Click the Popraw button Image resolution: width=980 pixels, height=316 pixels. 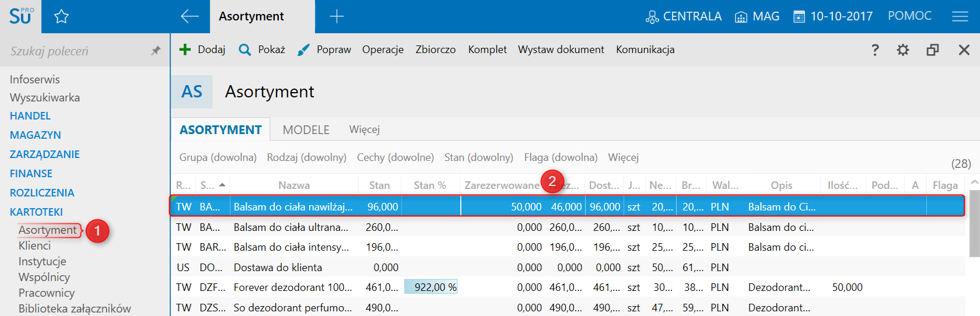coord(324,50)
